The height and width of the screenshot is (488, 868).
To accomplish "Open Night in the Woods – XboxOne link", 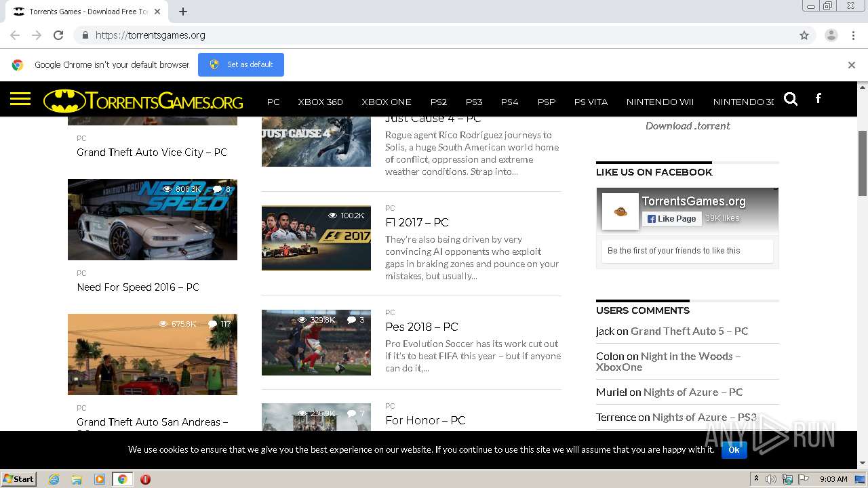I will 668,361.
